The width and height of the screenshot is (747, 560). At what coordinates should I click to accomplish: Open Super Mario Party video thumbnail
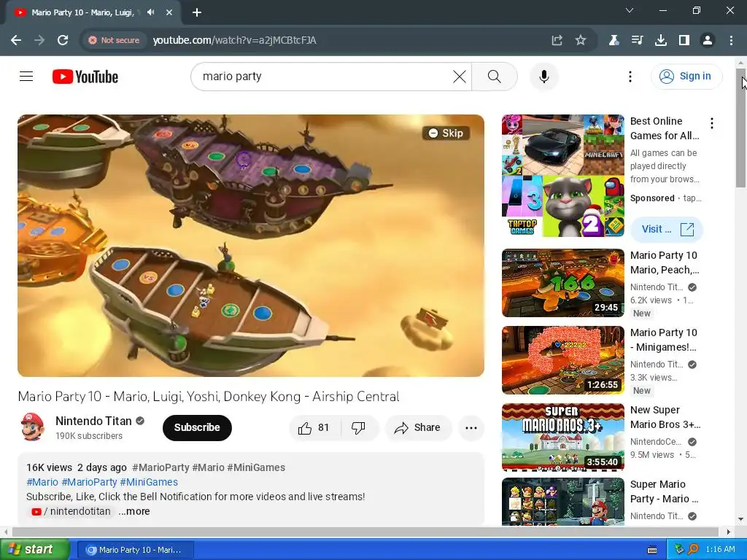tap(562, 502)
